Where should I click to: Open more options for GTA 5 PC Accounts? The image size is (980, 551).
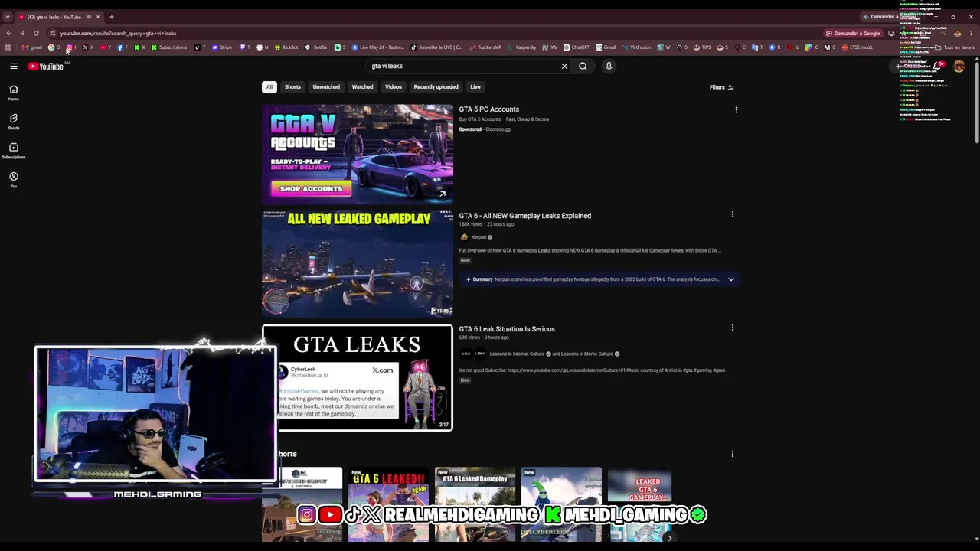tap(737, 110)
